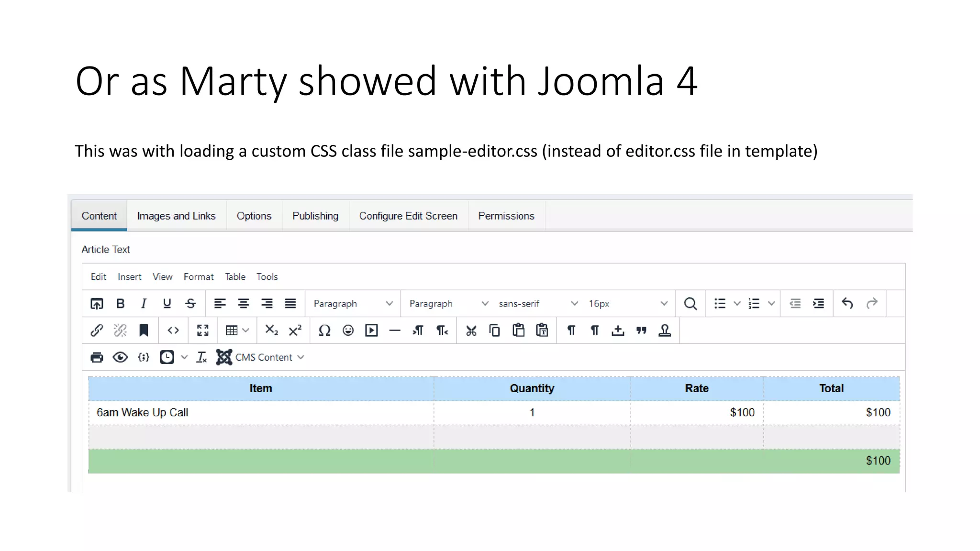
Task: Clear formatting of selected text
Action: click(201, 357)
